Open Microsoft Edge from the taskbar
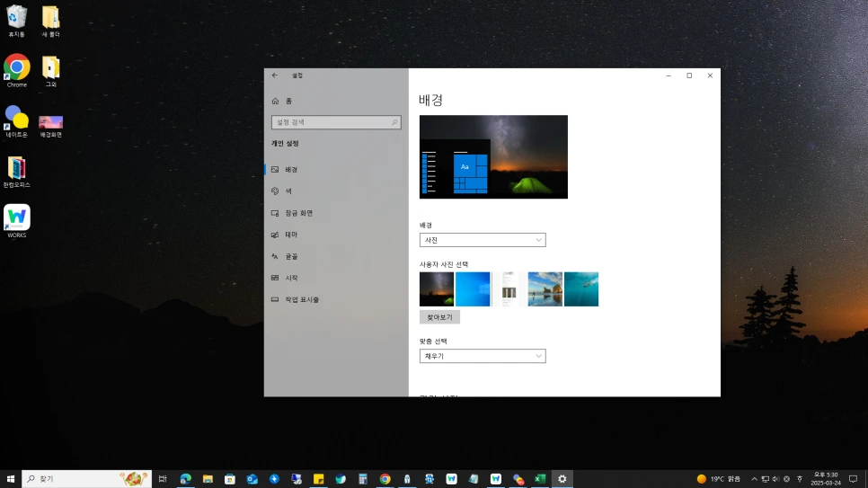 pyautogui.click(x=185, y=479)
